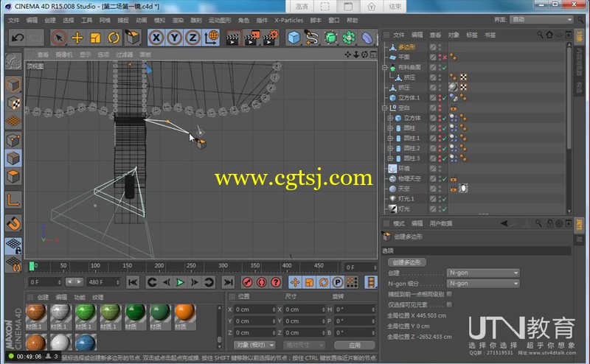Click Go to End of timeline

point(228,282)
